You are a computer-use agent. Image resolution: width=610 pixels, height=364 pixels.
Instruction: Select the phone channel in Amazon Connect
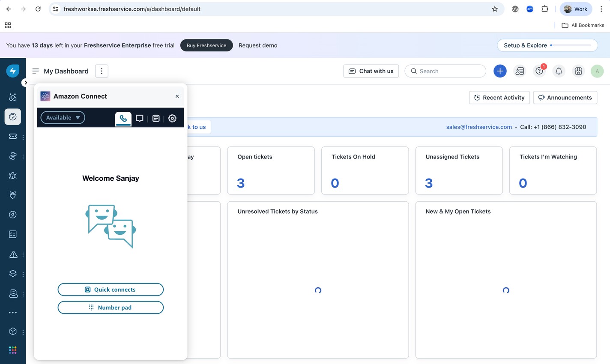[123, 119]
